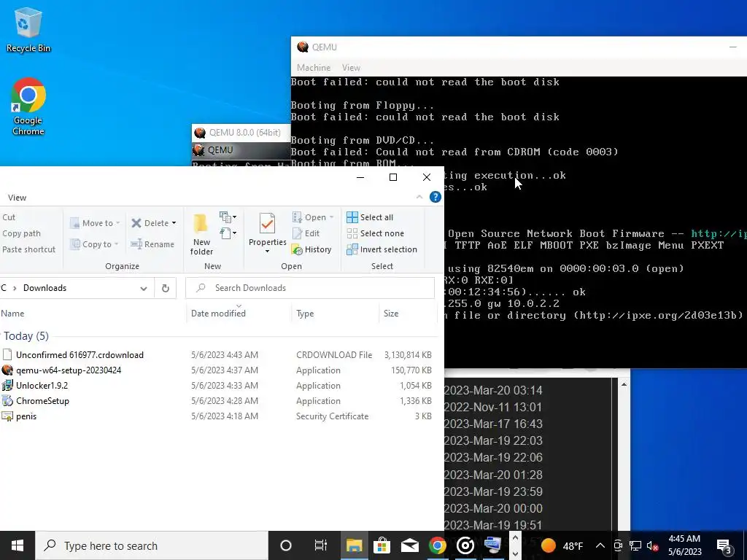Open the Properties icon in the ribbon

point(267,225)
